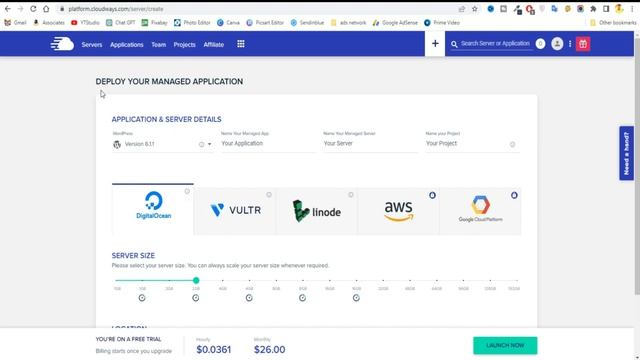Click the green server size slider handle

[196, 280]
